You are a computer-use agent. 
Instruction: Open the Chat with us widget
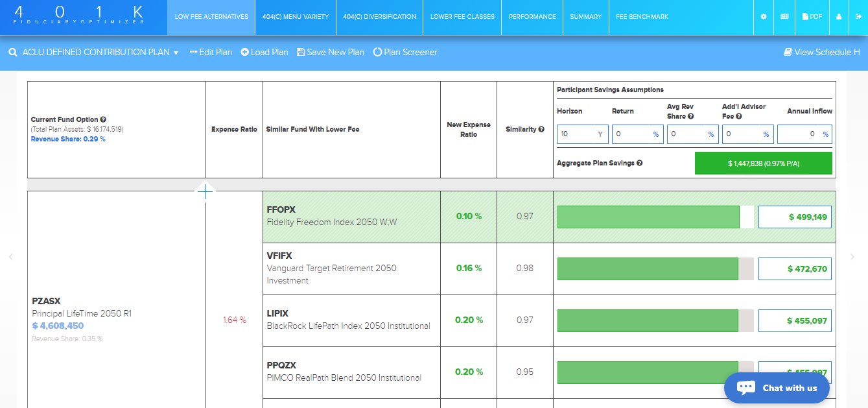(777, 388)
